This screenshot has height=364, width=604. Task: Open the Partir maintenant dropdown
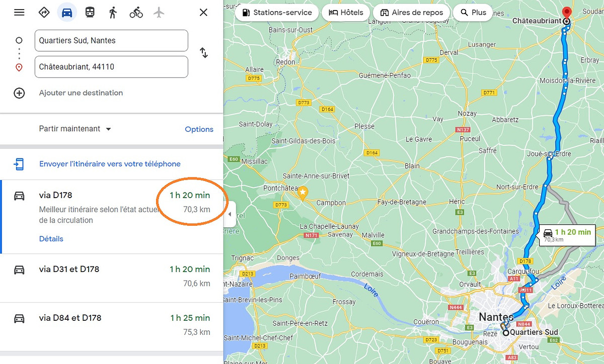click(x=75, y=129)
